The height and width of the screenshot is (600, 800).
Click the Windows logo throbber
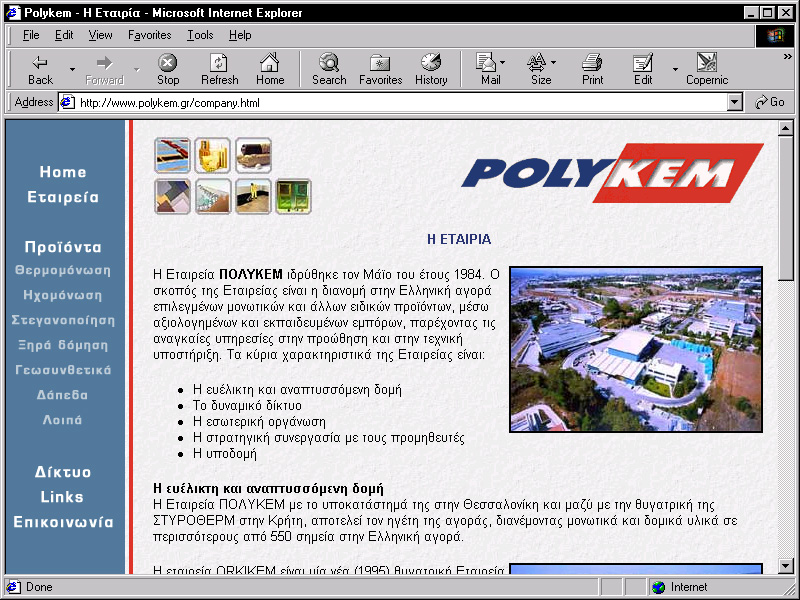point(774,35)
